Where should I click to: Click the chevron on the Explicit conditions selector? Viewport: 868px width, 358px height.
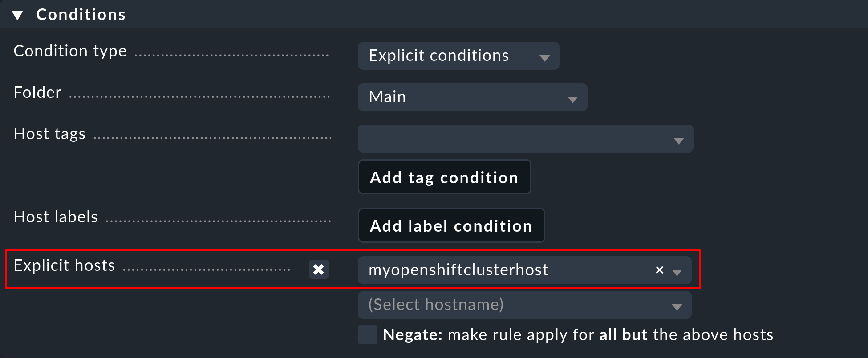point(545,58)
